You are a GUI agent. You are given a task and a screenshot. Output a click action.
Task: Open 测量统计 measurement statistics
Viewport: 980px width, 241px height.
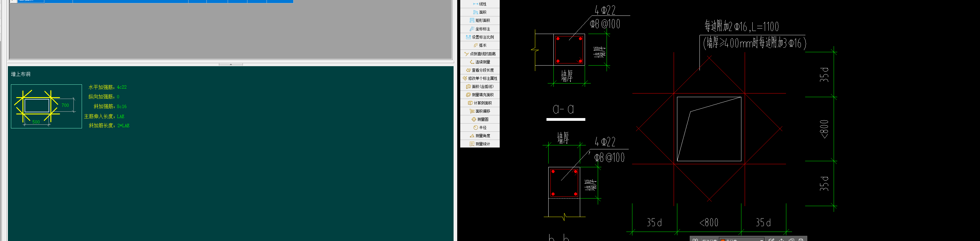[x=480, y=144]
